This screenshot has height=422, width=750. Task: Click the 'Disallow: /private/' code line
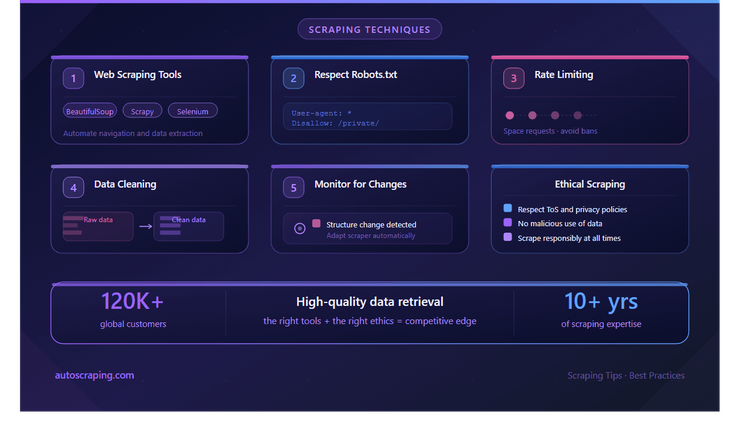point(335,123)
